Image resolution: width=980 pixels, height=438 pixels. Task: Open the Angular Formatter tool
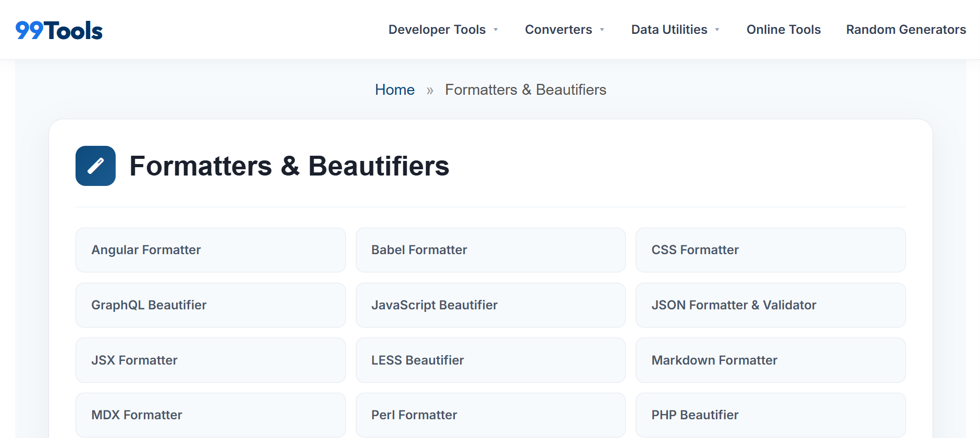tap(210, 250)
